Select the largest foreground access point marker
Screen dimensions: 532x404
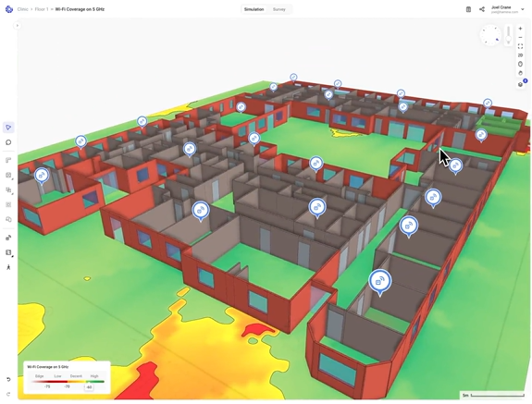[379, 282]
